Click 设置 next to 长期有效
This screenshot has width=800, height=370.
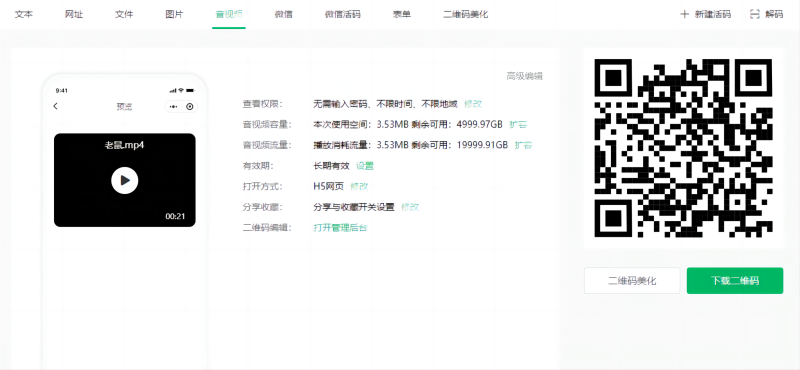point(365,166)
